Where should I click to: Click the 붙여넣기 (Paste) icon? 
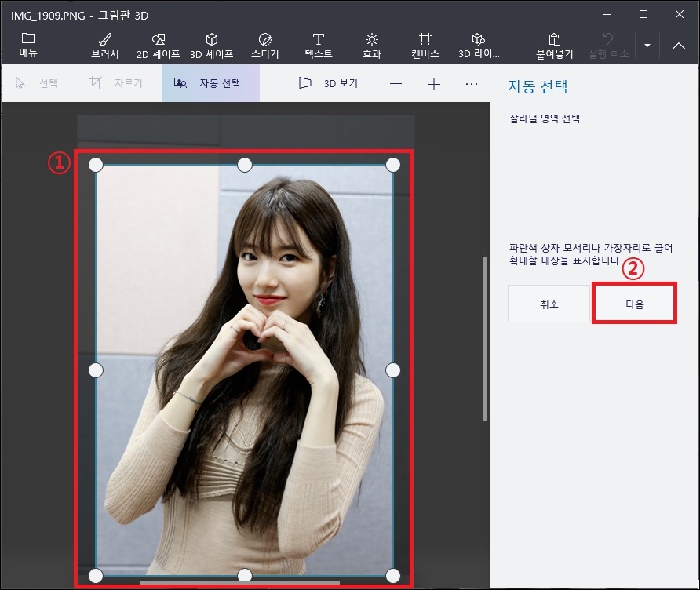click(x=553, y=45)
